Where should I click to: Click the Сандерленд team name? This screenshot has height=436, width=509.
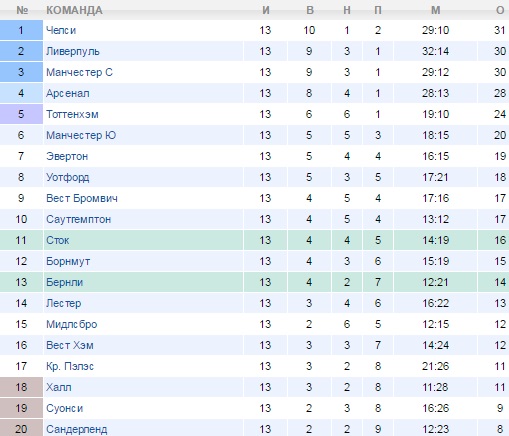coord(77,429)
